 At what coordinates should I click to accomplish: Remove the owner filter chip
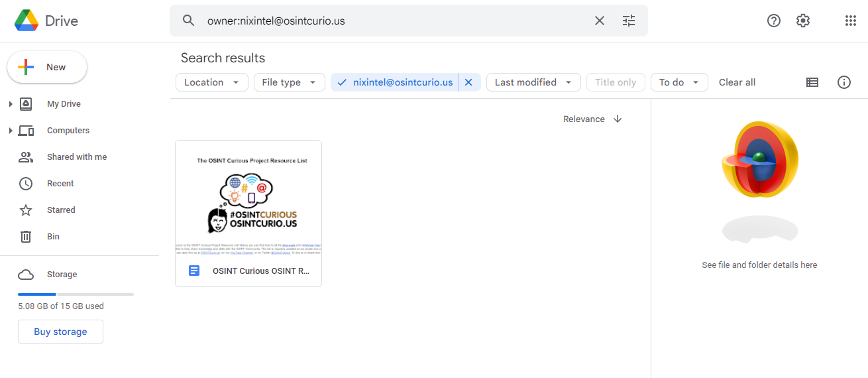click(468, 82)
